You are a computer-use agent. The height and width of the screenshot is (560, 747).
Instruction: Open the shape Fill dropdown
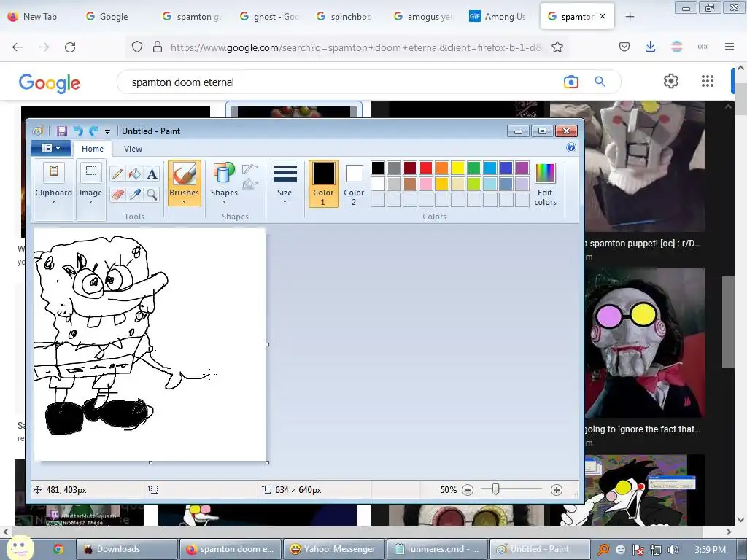click(x=250, y=184)
